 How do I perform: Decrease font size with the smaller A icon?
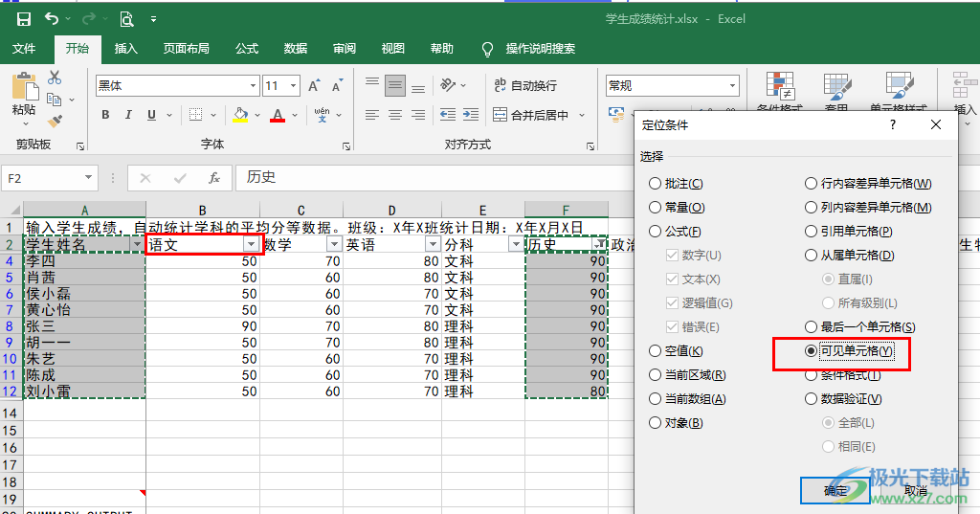click(x=338, y=86)
